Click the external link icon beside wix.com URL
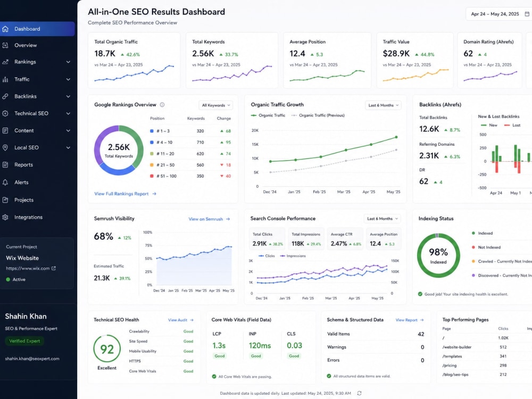 [x=54, y=268]
